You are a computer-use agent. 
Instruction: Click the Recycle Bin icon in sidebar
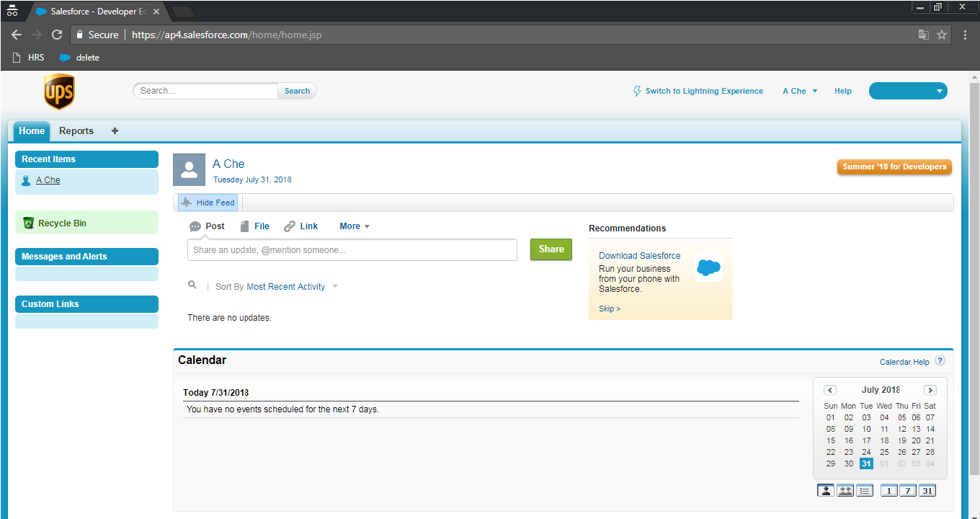coord(28,223)
